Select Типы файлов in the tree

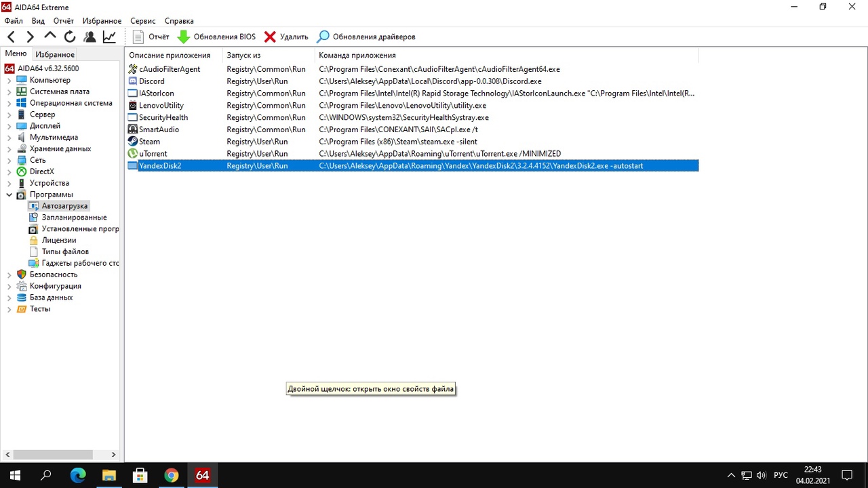tap(65, 251)
